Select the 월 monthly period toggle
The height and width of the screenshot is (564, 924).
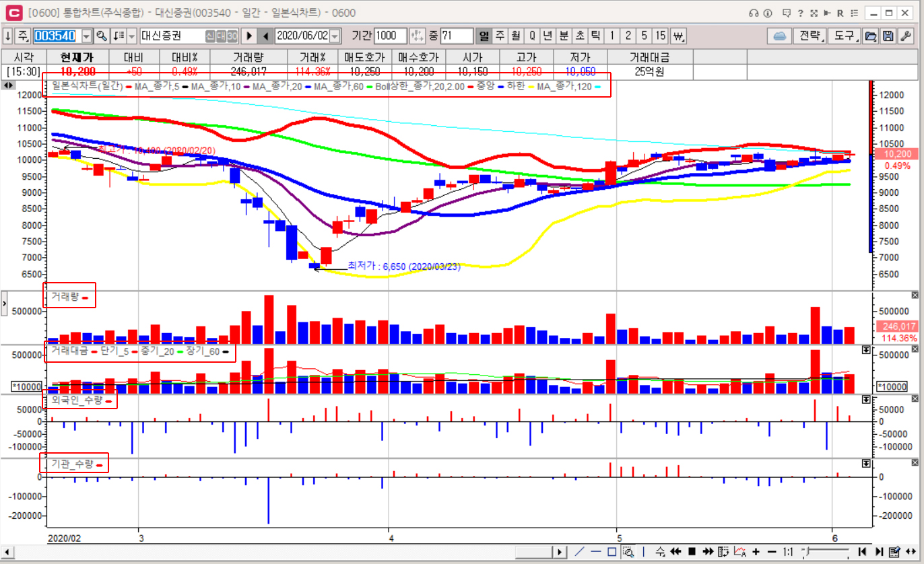(x=516, y=36)
